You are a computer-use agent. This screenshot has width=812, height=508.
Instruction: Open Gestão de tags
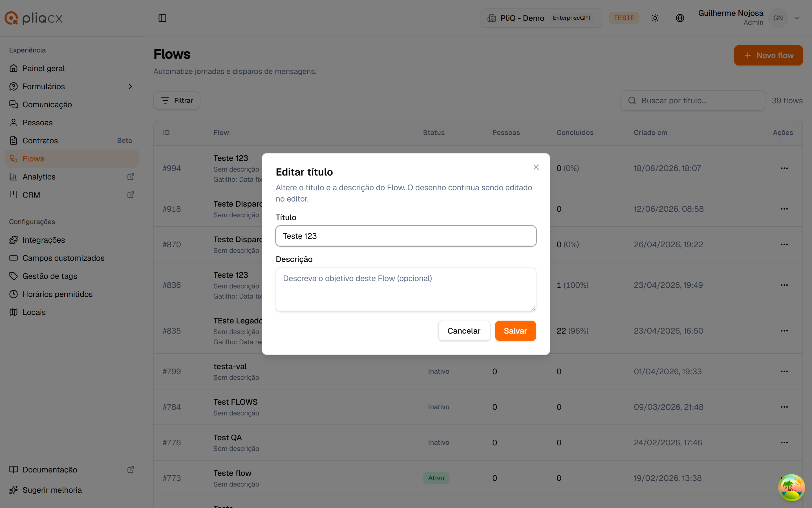click(72, 276)
